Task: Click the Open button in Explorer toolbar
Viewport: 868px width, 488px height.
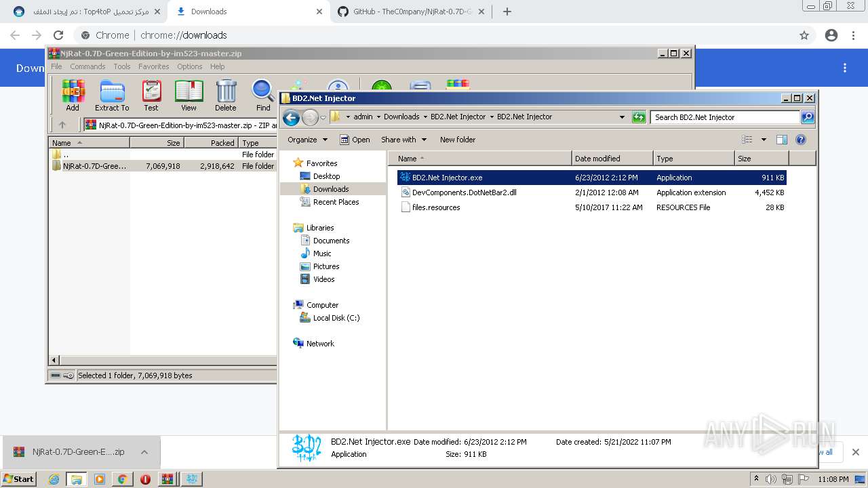Action: coord(355,140)
